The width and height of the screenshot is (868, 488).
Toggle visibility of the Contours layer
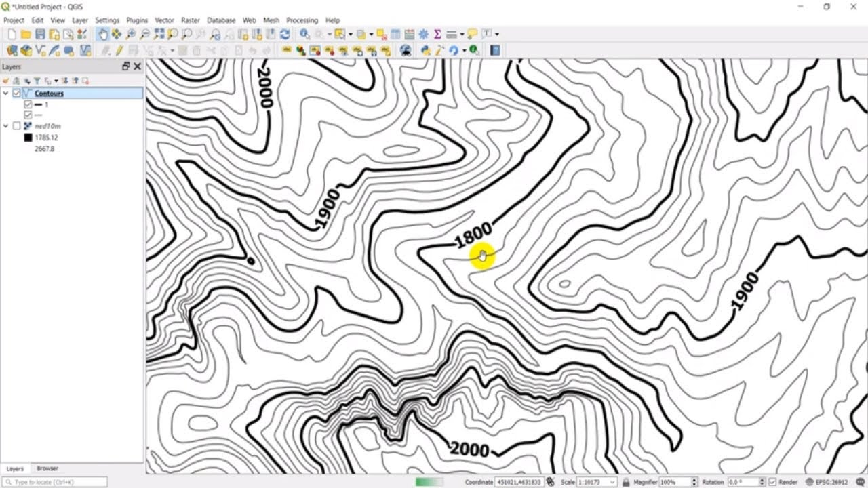pos(17,94)
